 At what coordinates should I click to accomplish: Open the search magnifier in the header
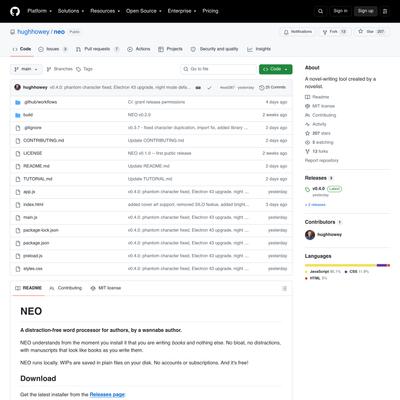[320, 11]
